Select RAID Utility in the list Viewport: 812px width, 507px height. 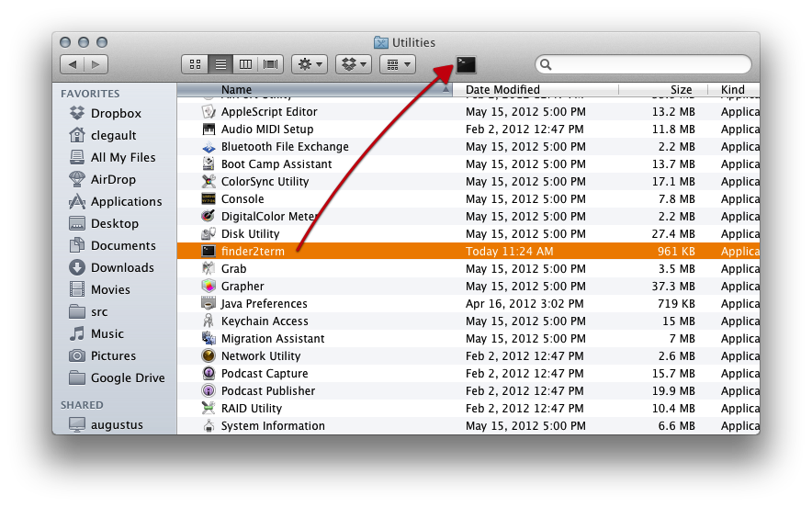coord(468,408)
